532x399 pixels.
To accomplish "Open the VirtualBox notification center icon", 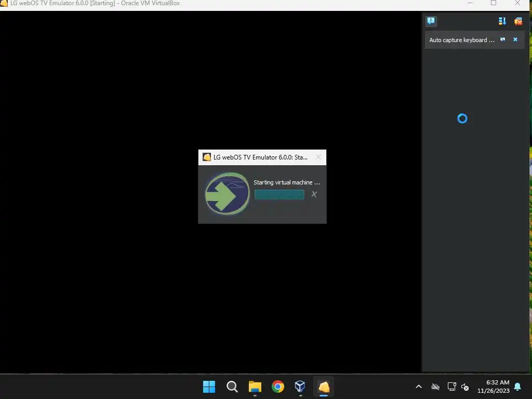I will (x=431, y=21).
